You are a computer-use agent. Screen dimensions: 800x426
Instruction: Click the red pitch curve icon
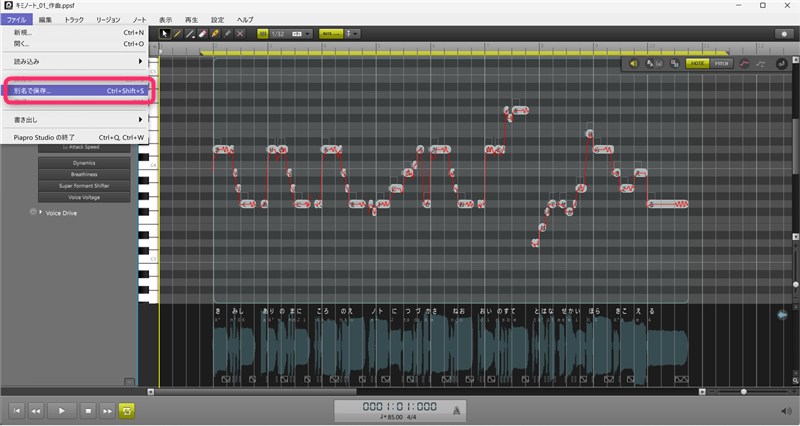[744, 64]
